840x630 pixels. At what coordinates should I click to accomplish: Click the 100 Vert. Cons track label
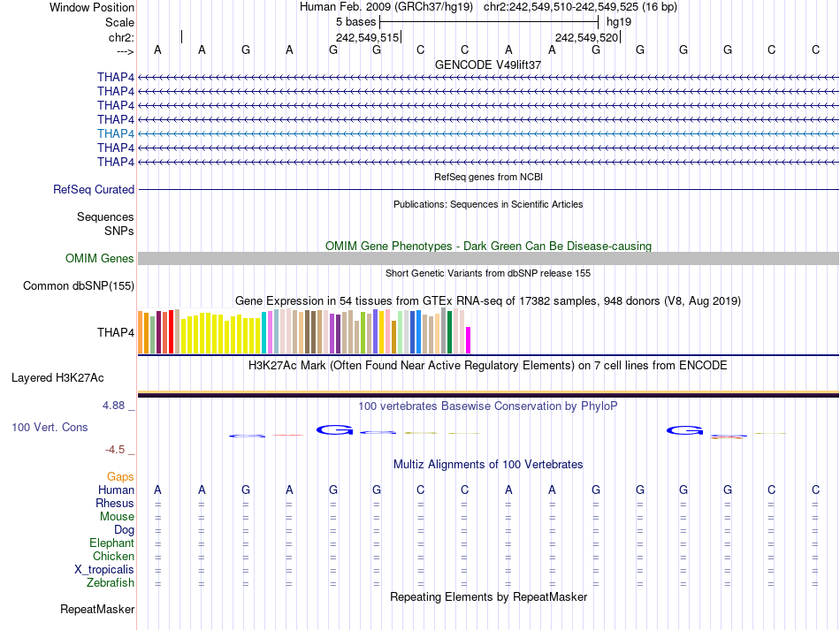[50, 427]
